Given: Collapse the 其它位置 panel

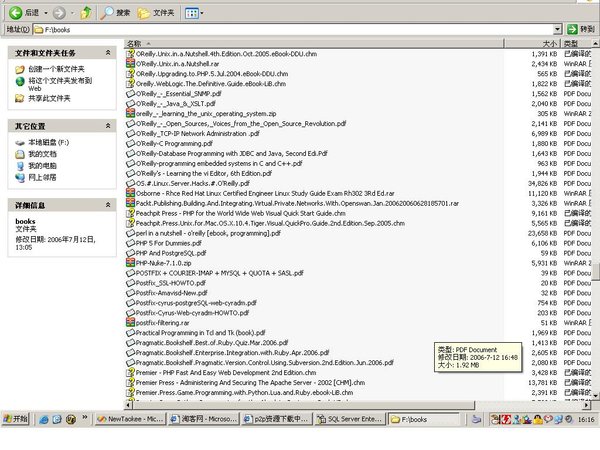Looking at the screenshot, I should pos(111,127).
